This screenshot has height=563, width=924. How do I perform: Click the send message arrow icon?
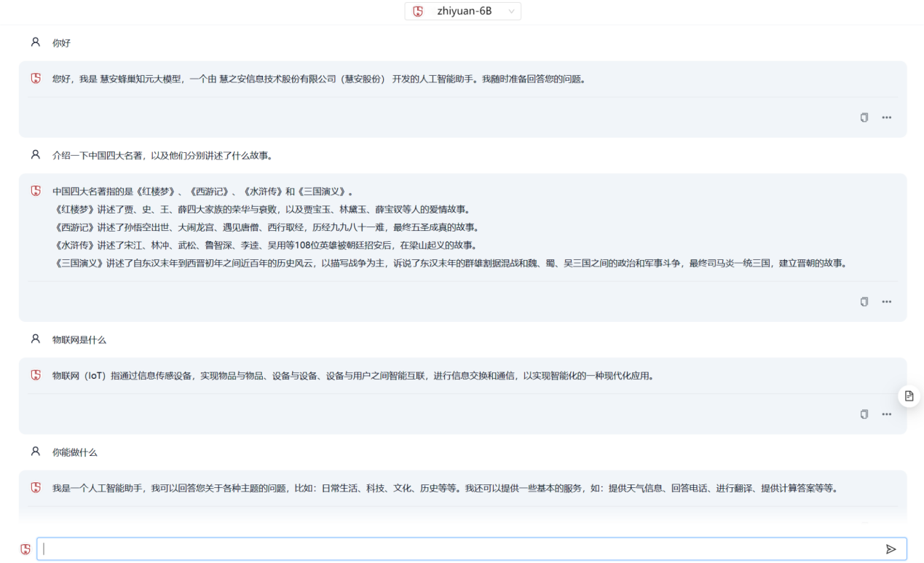891,549
